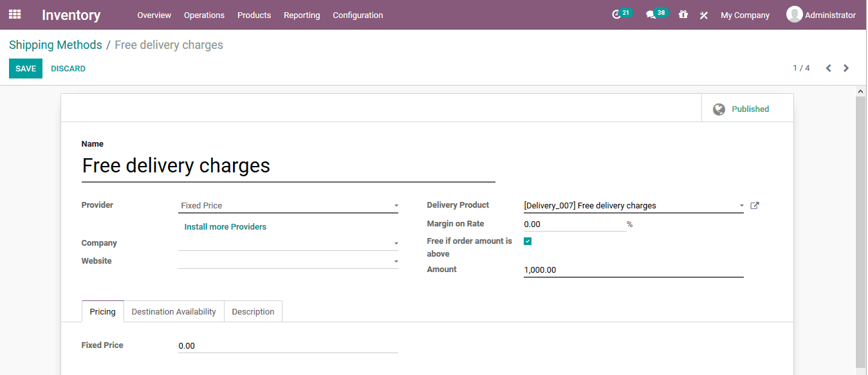
Task: Switch to the Destination Availability tab
Action: click(174, 311)
